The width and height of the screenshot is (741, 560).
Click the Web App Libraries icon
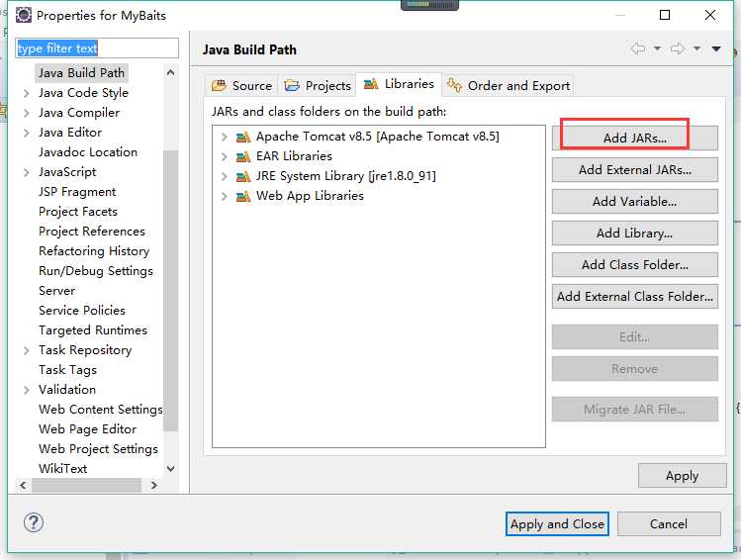[x=243, y=196]
